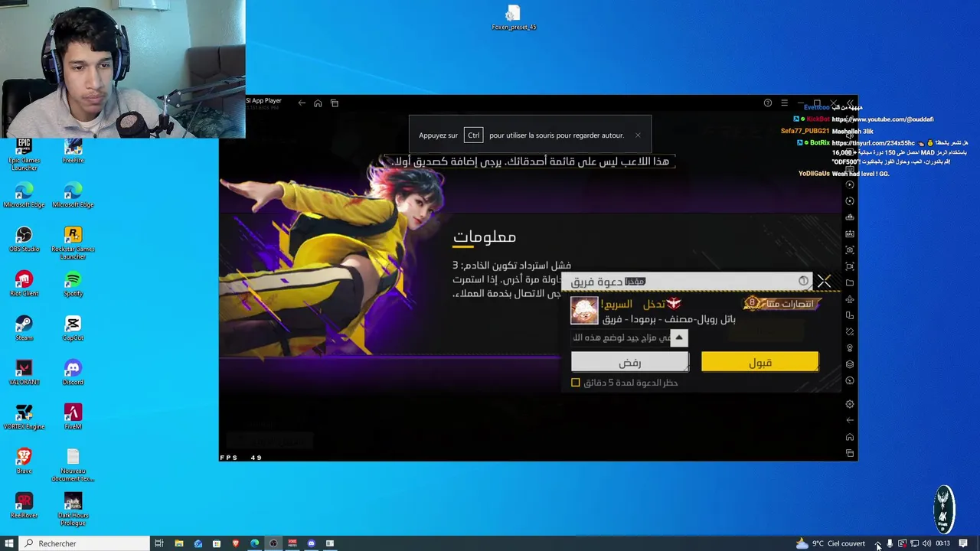The height and width of the screenshot is (551, 980).
Task: Show hidden system tray icons chevron
Action: click(x=878, y=543)
